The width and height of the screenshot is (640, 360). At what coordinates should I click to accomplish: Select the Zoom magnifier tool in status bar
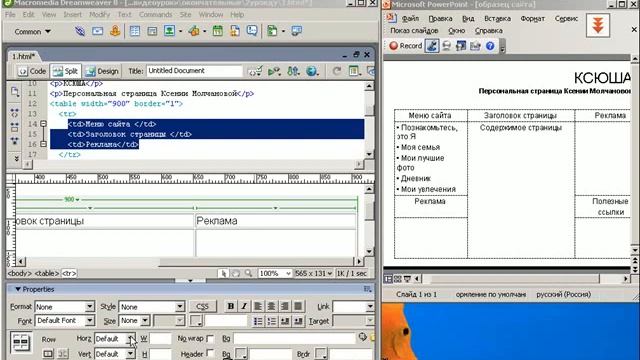248,273
